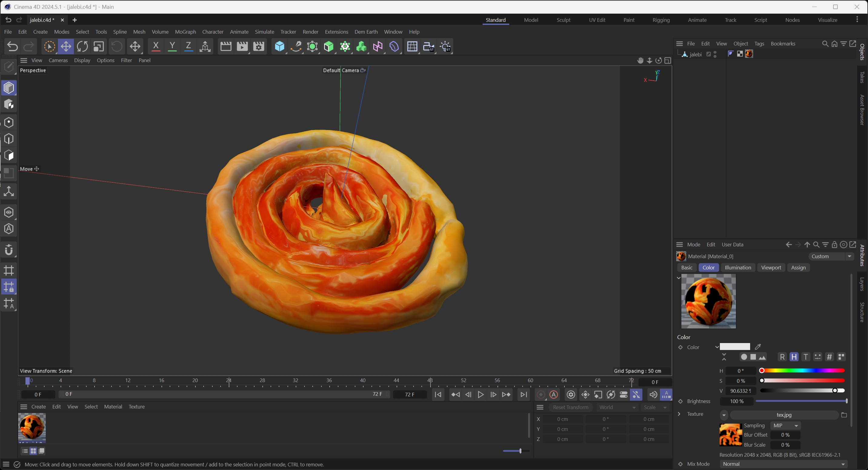Toggle Autokeying button
Screen dimensions: 868x470
[554, 395]
